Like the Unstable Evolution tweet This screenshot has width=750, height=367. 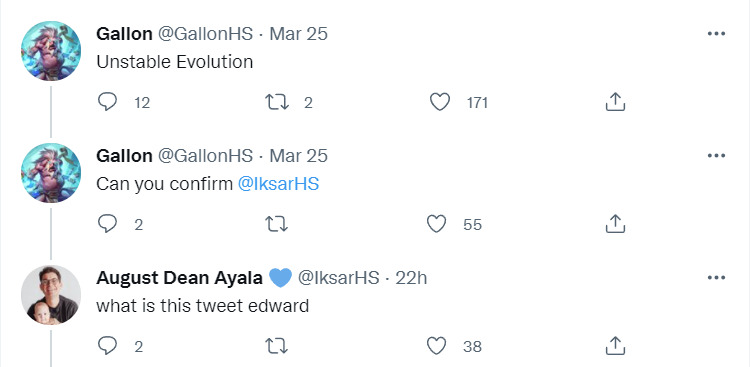(x=440, y=102)
